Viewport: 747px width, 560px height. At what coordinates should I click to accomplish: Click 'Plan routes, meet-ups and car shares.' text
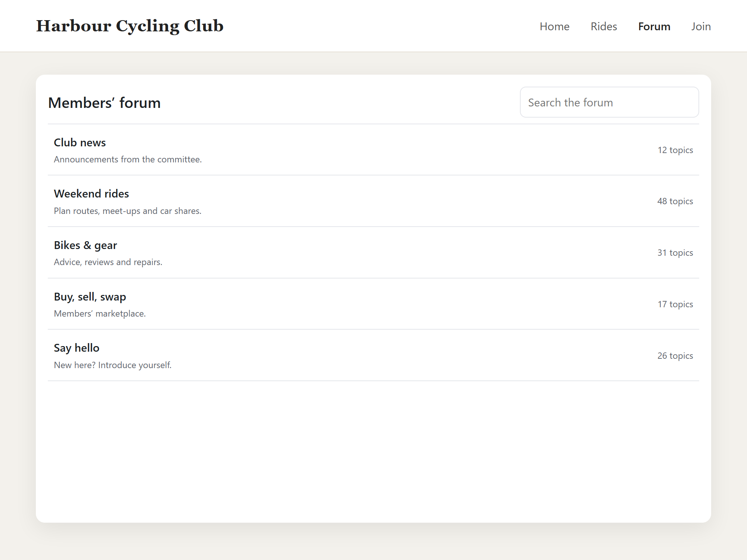128,211
